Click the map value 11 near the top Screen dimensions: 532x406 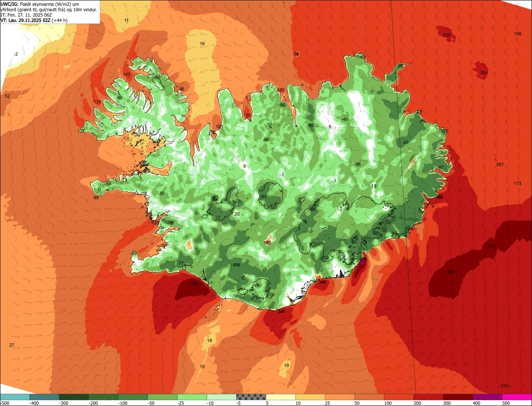[126, 21]
